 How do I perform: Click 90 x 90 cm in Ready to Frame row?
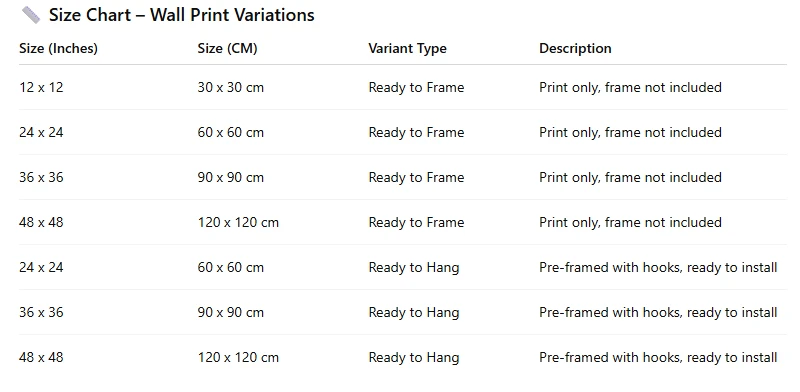tap(231, 177)
